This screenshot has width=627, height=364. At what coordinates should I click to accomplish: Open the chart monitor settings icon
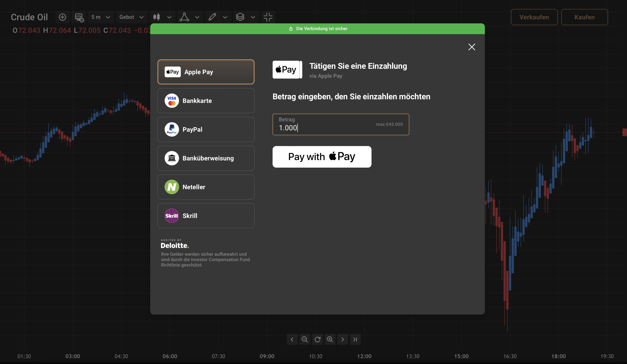pos(79,17)
